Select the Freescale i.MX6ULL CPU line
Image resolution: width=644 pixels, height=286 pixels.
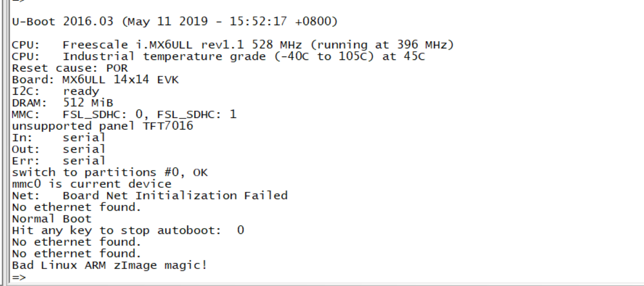click(233, 45)
